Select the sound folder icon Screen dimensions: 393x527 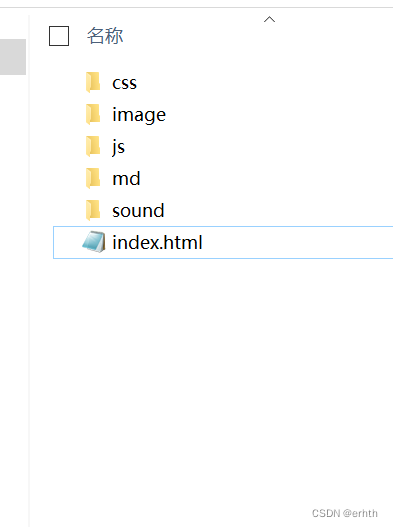(x=93, y=210)
